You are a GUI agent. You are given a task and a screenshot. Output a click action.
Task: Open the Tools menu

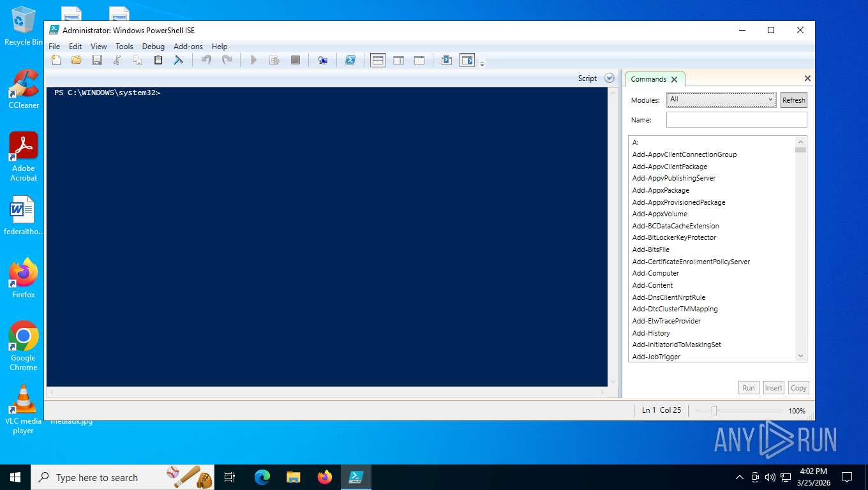(124, 47)
